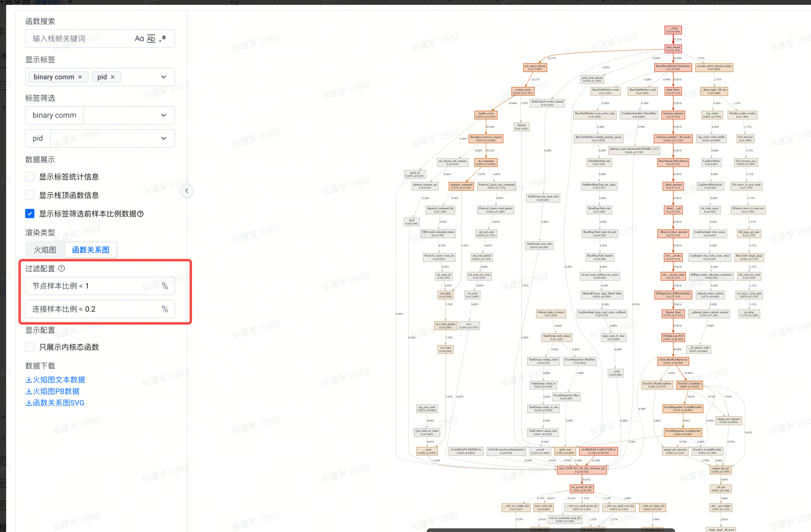Toggle case-sensitive search Aa icon
This screenshot has height=532, width=811.
139,39
